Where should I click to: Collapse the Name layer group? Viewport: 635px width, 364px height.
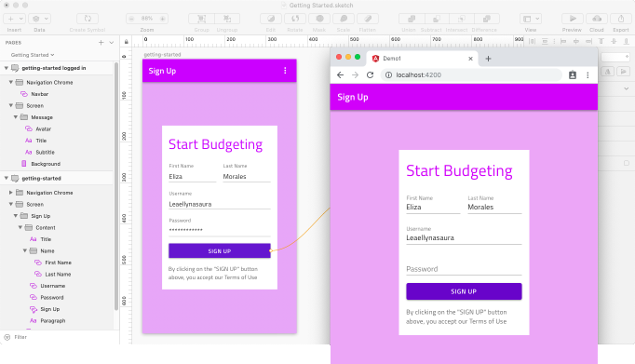coord(25,251)
